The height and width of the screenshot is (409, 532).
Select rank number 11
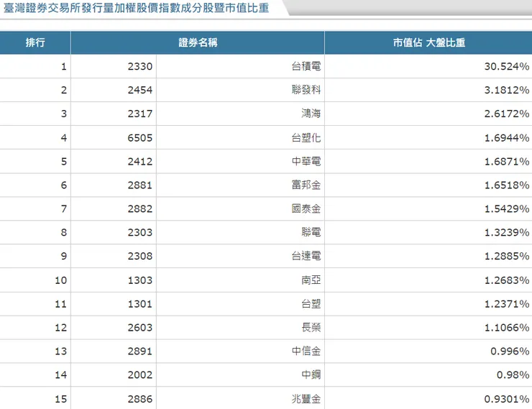pos(60,304)
